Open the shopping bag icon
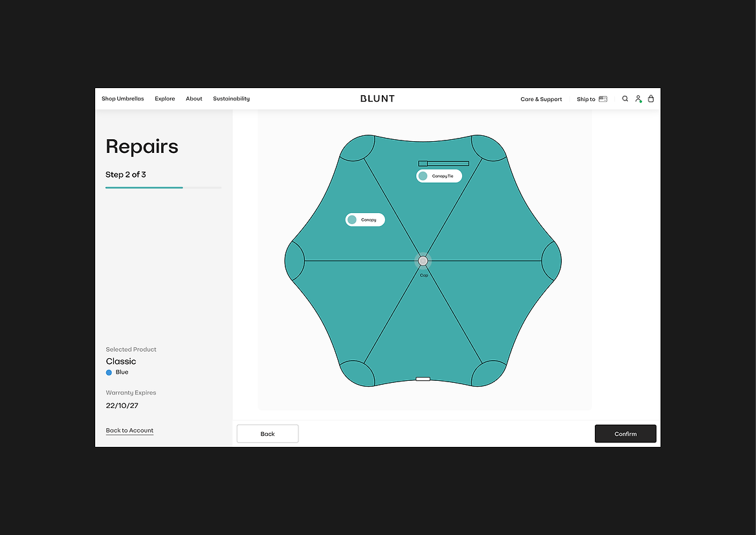Viewport: 756px width, 535px height. [651, 99]
